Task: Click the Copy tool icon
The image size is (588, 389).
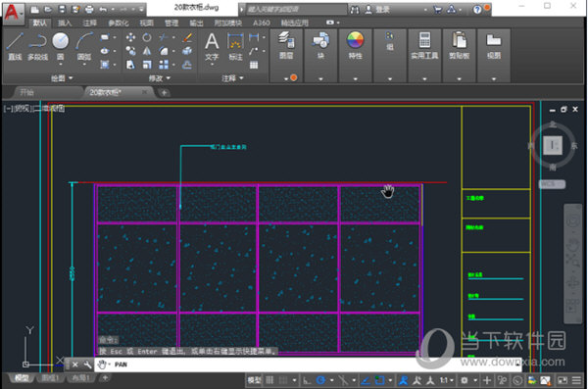Action: [130, 51]
